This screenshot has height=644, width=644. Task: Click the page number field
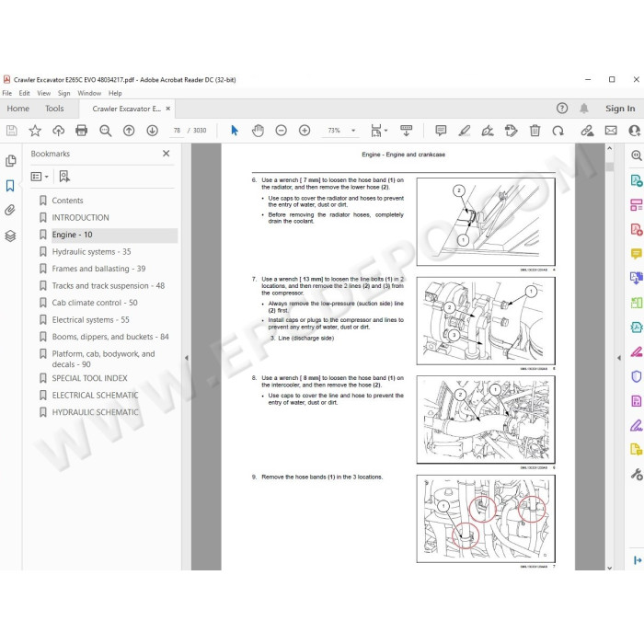coord(177,131)
